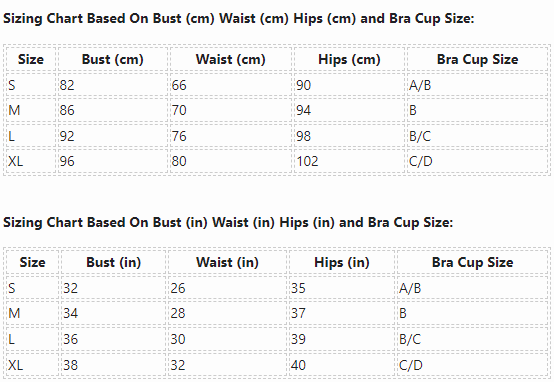554x382 pixels.
Task: Click the inches sizing chart heading
Action: [x=228, y=222]
